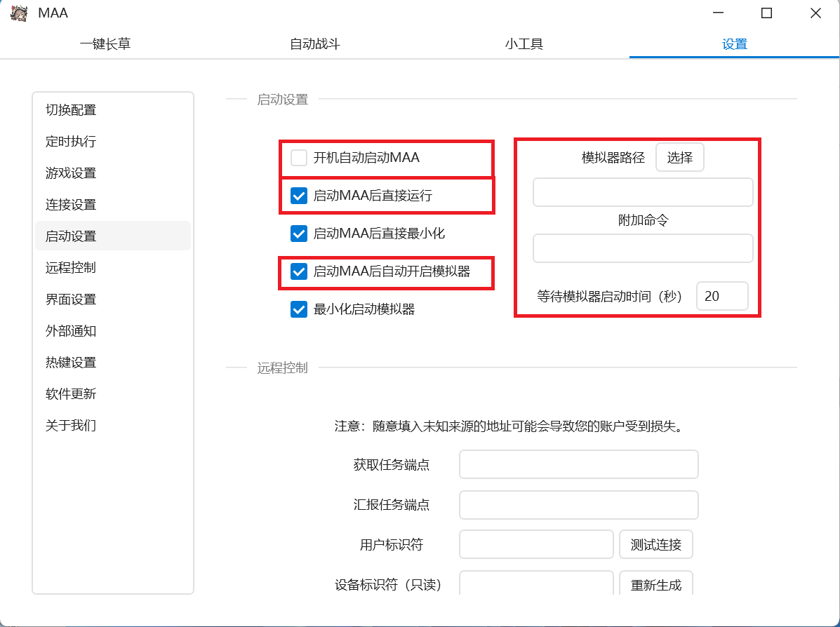Screen dimensions: 840x627
Task: Select 软件更新 from the sidebar
Action: pos(71,394)
